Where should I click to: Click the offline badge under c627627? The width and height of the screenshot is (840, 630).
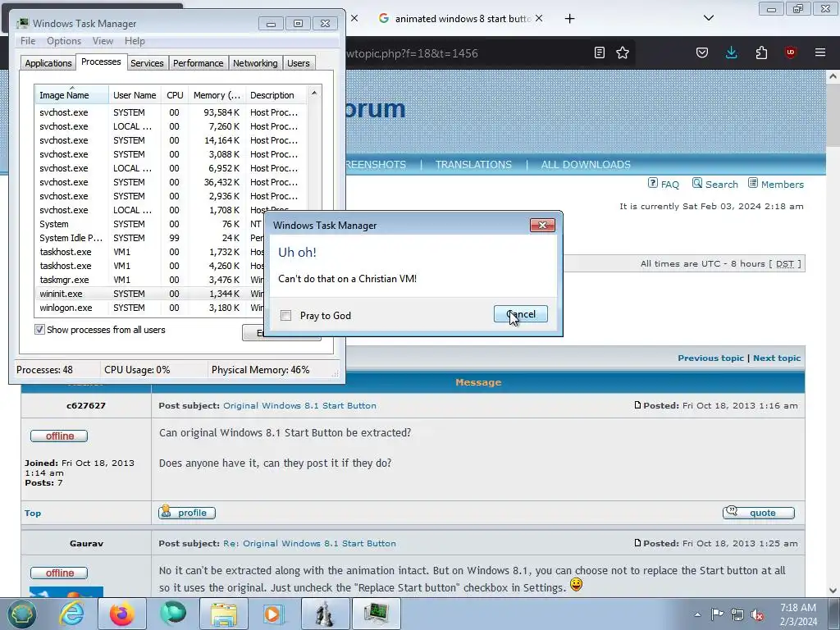pos(59,436)
